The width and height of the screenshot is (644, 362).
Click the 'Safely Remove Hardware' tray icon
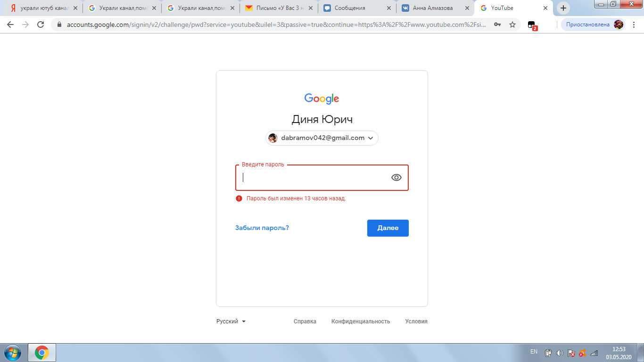(548, 353)
